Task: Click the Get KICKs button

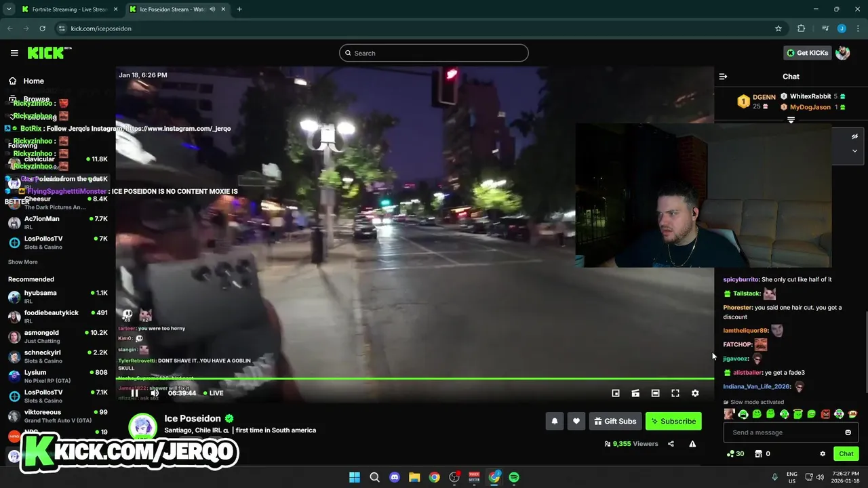Action: (806, 53)
